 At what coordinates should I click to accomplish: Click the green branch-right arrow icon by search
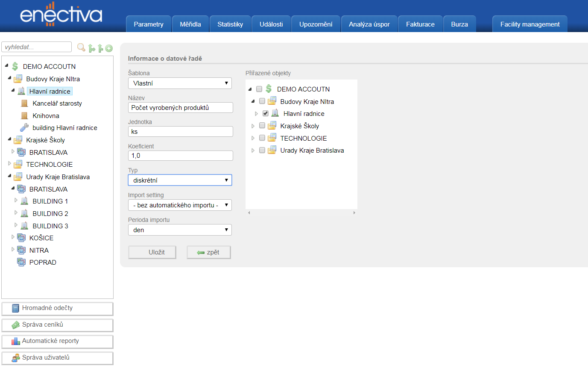91,48
